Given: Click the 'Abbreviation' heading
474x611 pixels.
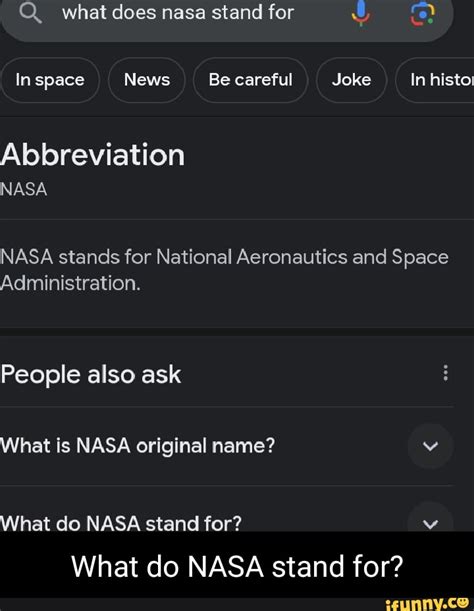Looking at the screenshot, I should pos(92,155).
